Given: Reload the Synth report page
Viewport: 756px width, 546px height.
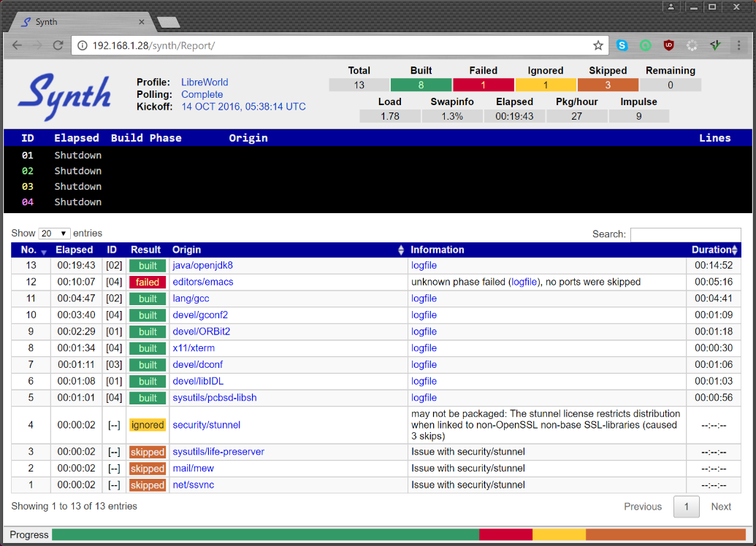Looking at the screenshot, I should (x=58, y=45).
